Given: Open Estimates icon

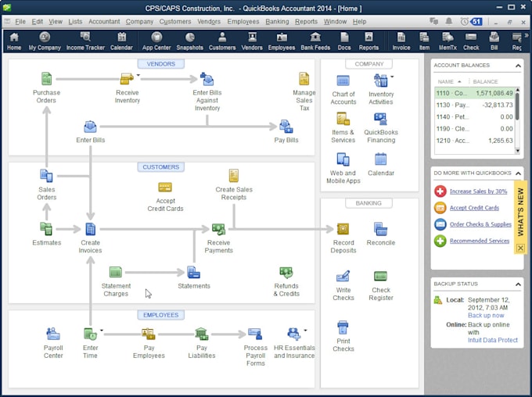Looking at the screenshot, I should 46,229.
